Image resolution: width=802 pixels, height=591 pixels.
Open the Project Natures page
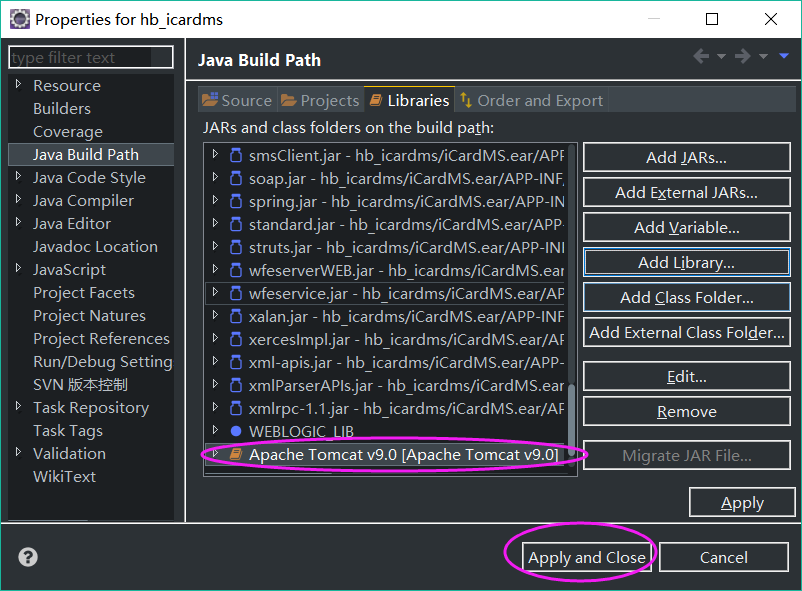(90, 316)
